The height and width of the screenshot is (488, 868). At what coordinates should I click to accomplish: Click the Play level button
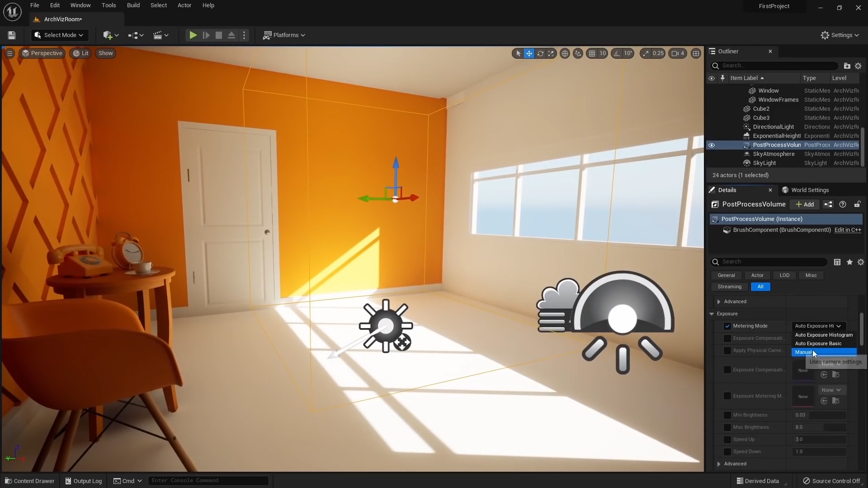click(x=193, y=35)
